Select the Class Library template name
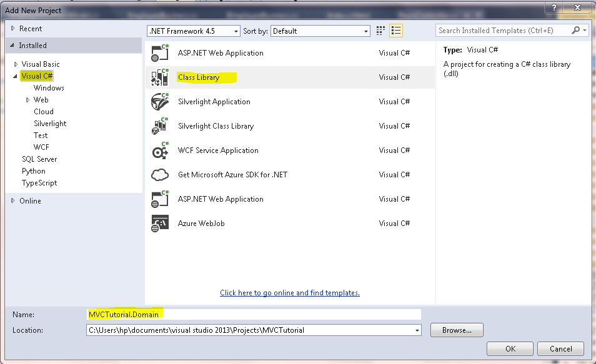 click(x=199, y=77)
